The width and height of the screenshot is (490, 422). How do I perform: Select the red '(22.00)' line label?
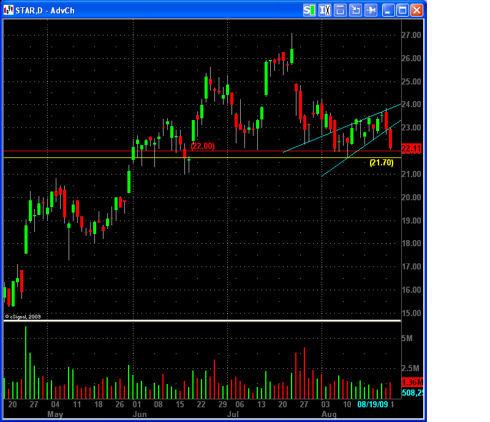pyautogui.click(x=203, y=146)
